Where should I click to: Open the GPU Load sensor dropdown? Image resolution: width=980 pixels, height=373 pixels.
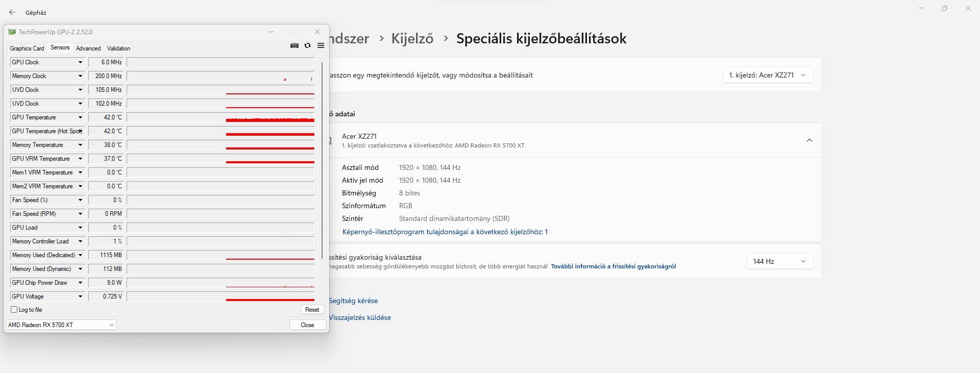[80, 228]
